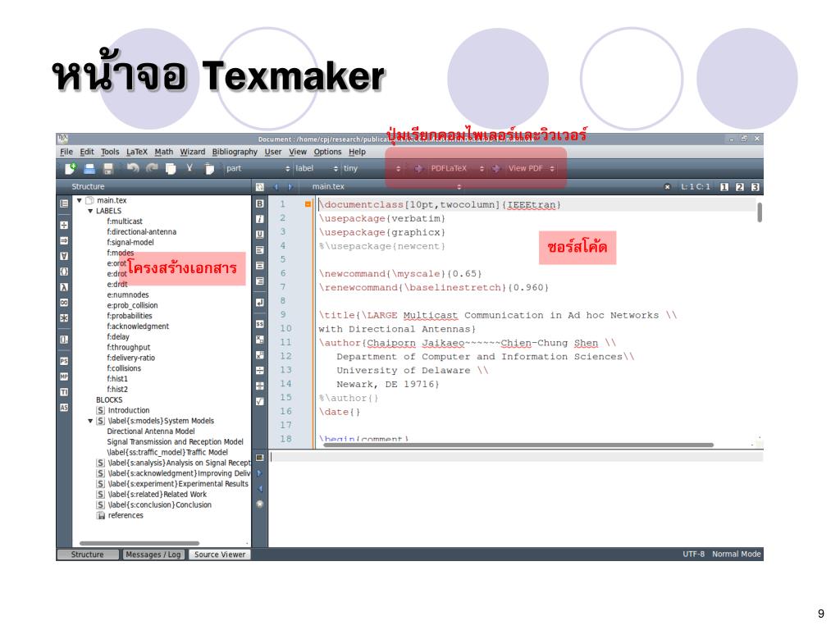Switch to the Source Viewer tab
This screenshot has width=840, height=630.
pos(220,555)
